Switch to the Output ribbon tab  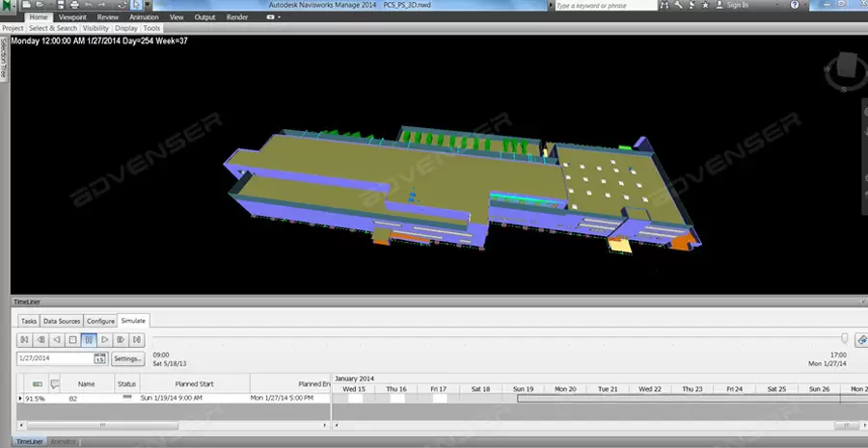(x=204, y=17)
